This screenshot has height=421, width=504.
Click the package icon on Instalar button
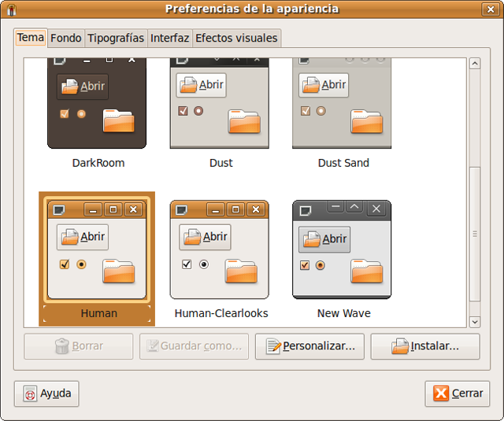(400, 346)
